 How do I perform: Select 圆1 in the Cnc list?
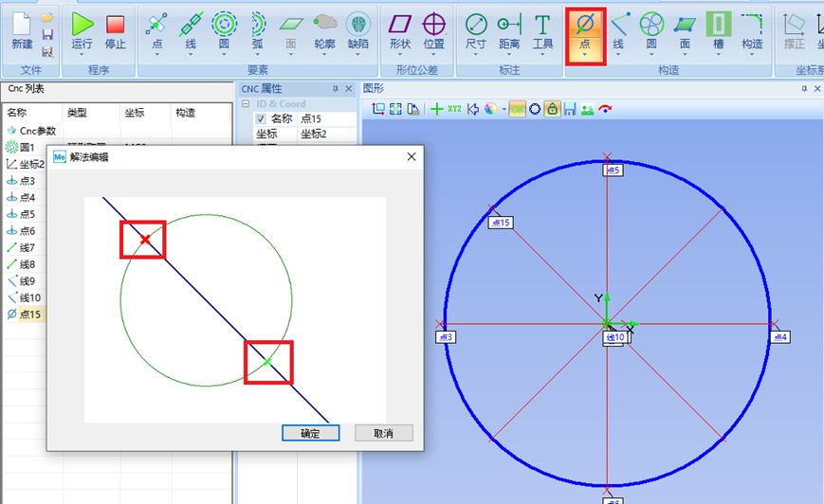pyautogui.click(x=27, y=147)
